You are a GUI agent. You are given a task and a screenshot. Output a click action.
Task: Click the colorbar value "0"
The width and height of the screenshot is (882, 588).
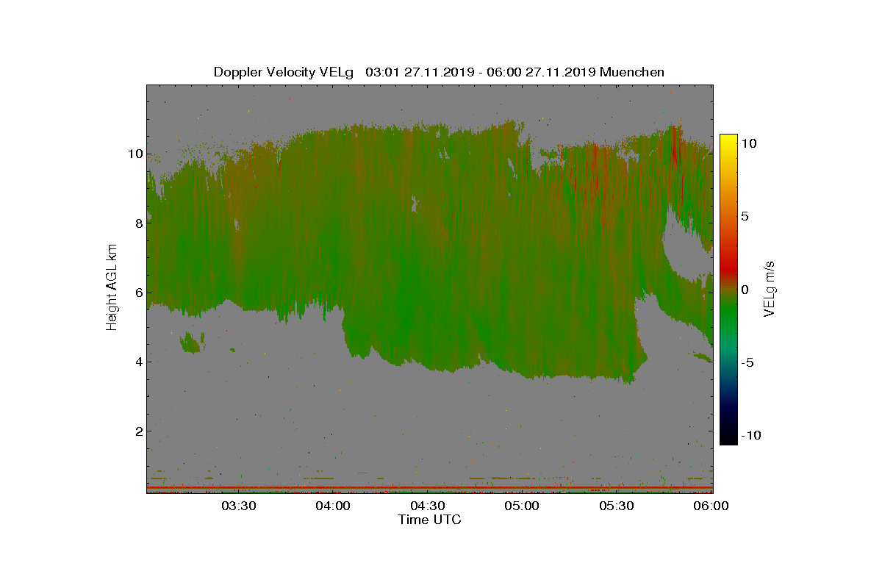745,290
